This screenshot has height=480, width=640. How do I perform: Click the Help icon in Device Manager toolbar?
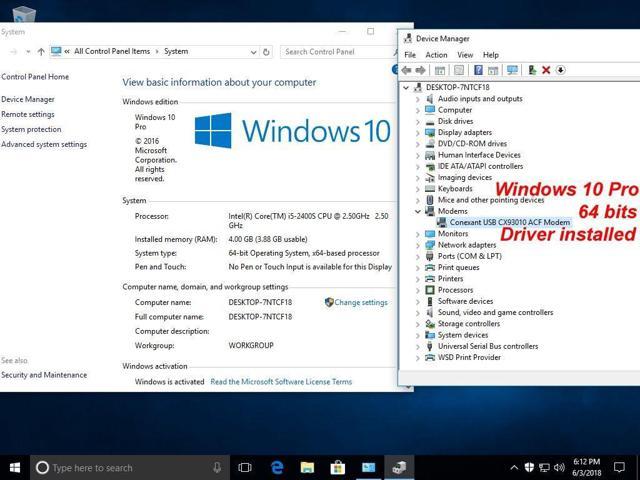coord(478,70)
